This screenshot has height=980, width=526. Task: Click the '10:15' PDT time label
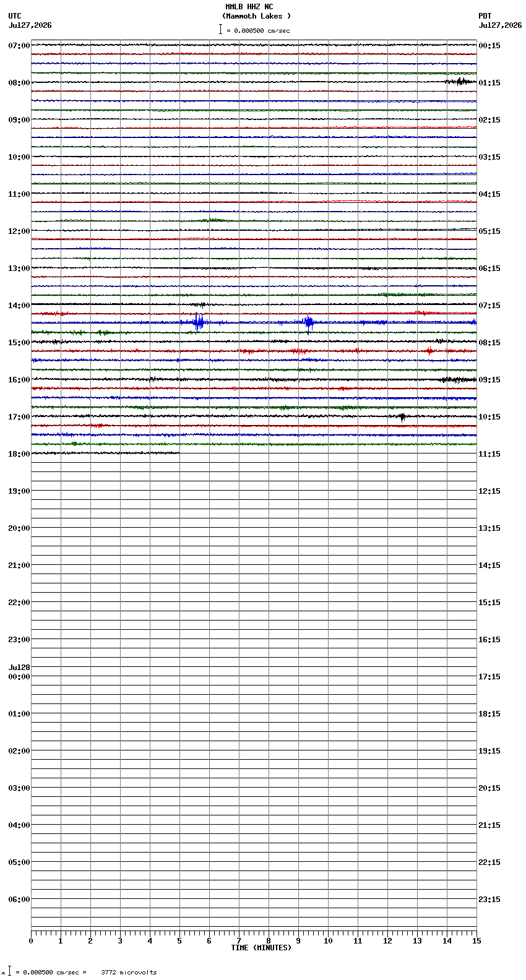[489, 417]
